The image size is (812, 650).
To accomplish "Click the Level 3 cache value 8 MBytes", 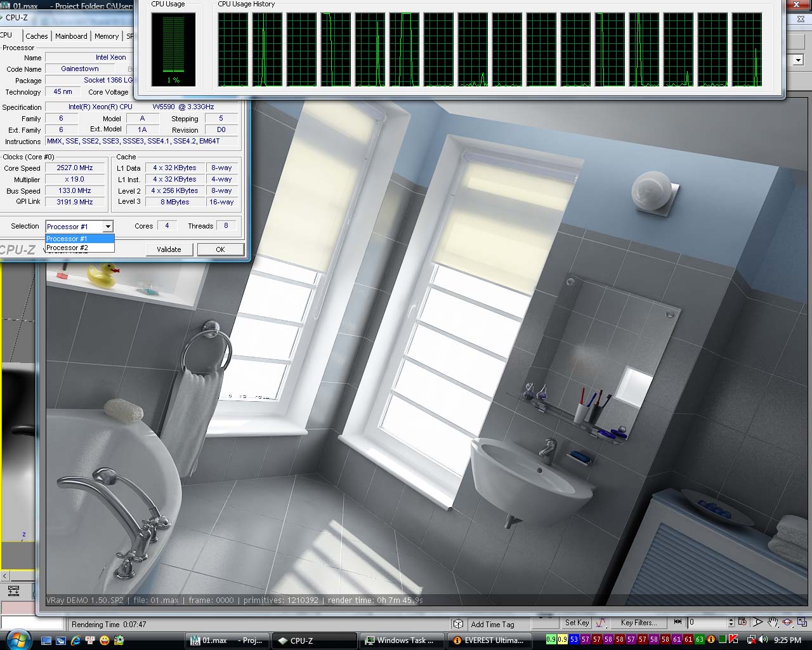I will 174,202.
